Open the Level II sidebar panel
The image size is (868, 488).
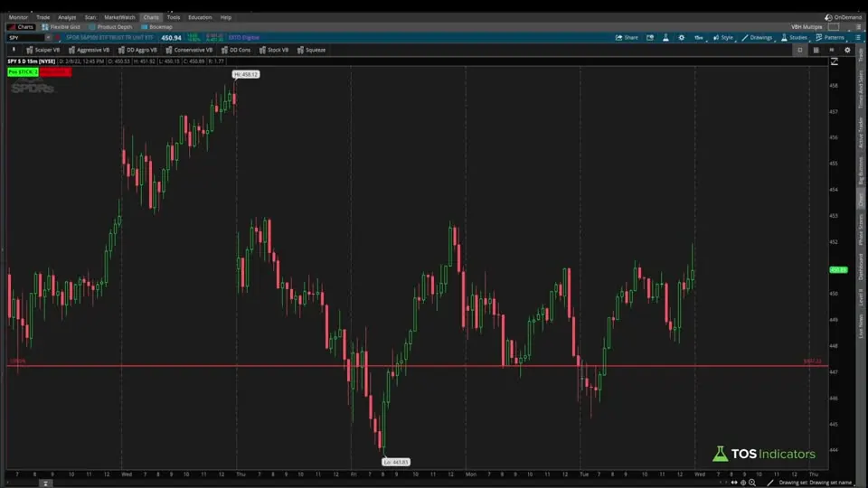[x=861, y=297]
